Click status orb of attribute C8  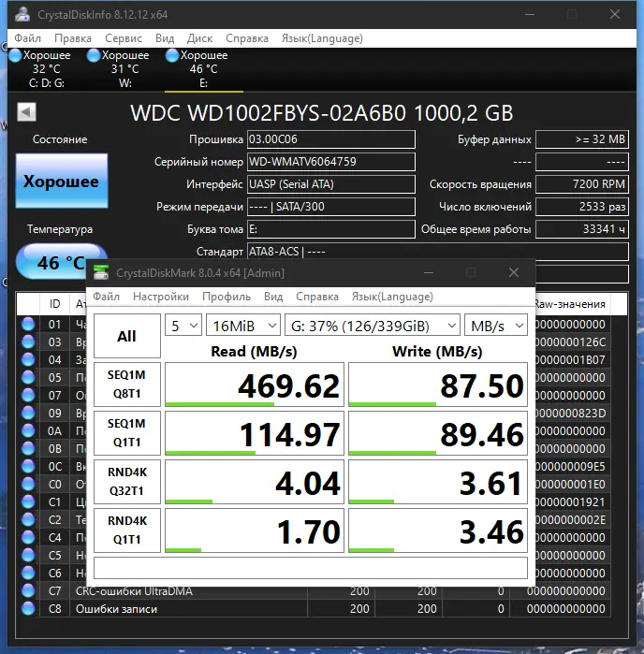click(28, 608)
